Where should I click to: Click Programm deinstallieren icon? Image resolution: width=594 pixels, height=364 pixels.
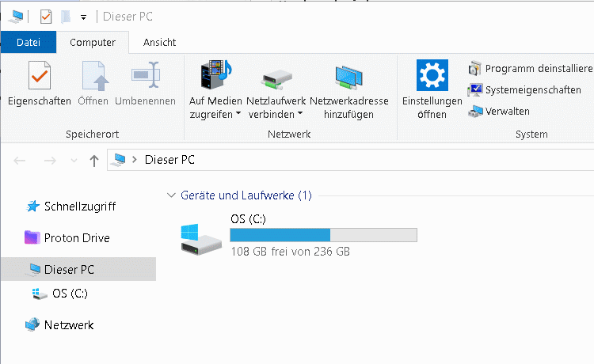coord(475,69)
